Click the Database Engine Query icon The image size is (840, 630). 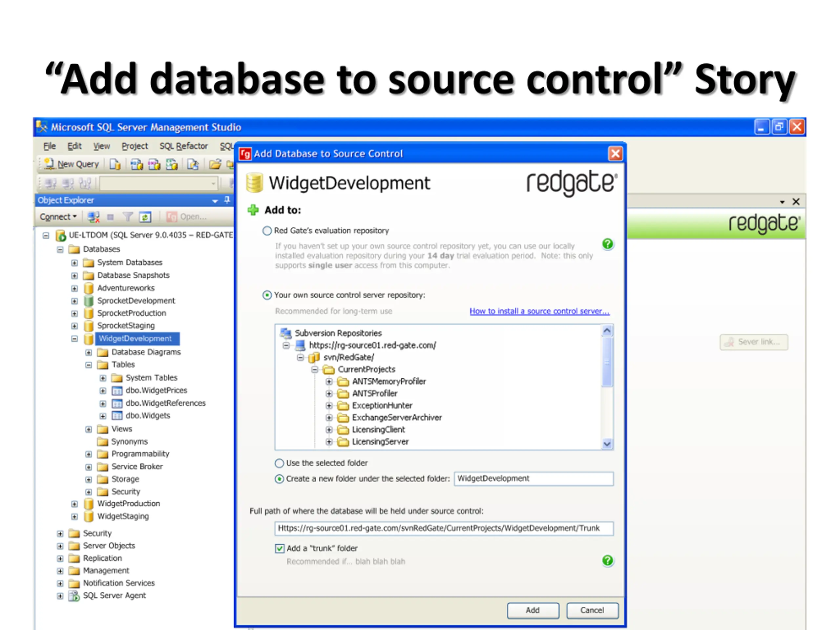[x=115, y=164]
